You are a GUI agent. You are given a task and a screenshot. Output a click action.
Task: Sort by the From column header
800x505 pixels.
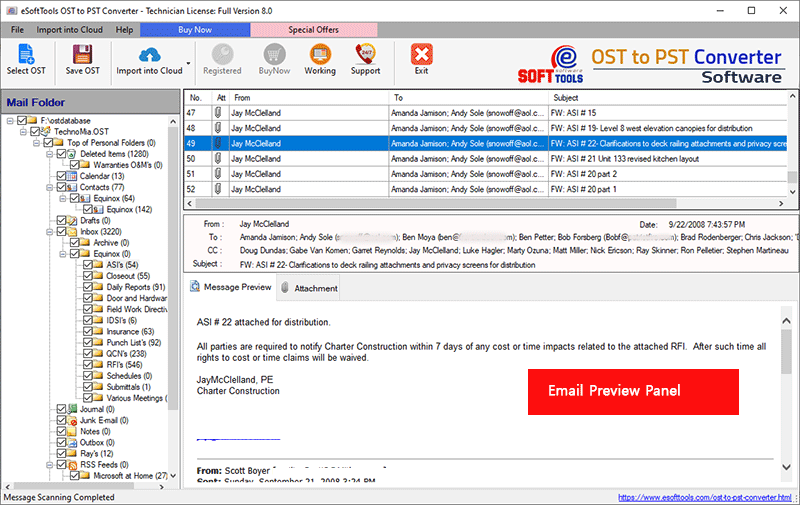[x=310, y=97]
